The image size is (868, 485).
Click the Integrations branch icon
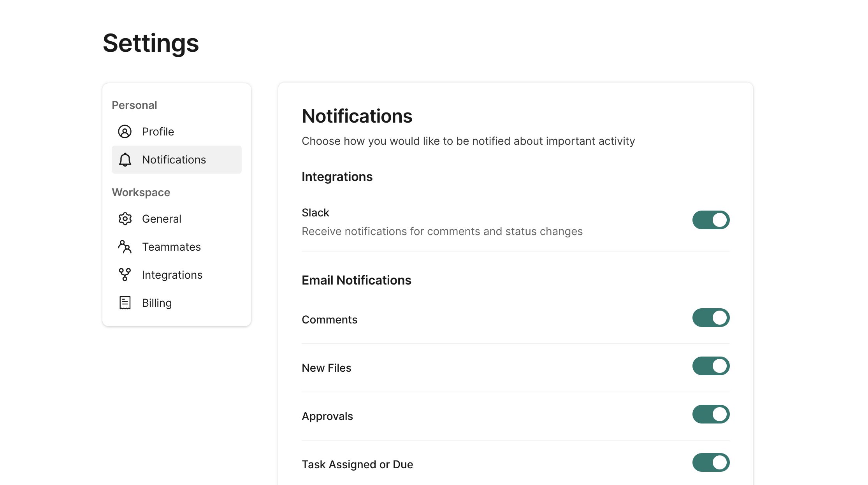125,275
